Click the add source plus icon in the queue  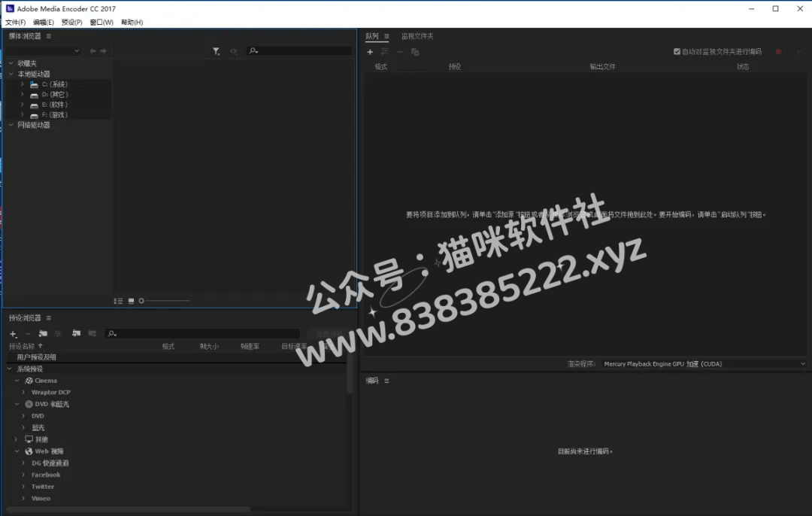(370, 52)
